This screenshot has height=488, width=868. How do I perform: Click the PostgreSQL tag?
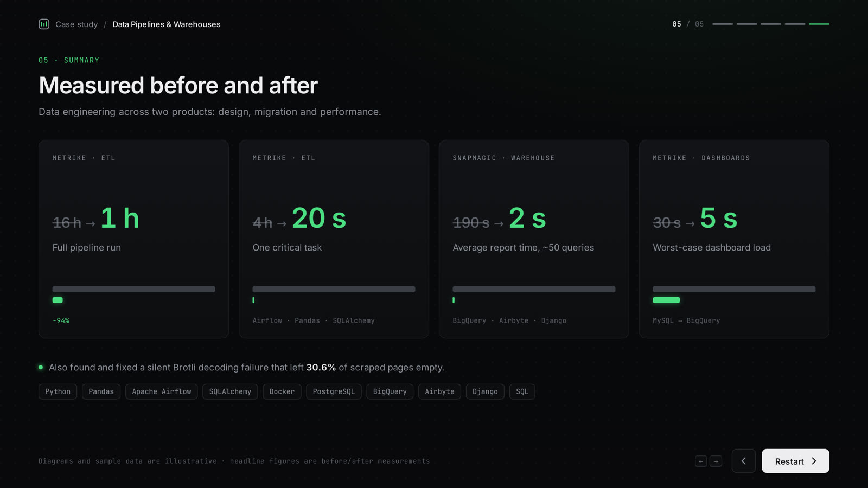pyautogui.click(x=334, y=391)
